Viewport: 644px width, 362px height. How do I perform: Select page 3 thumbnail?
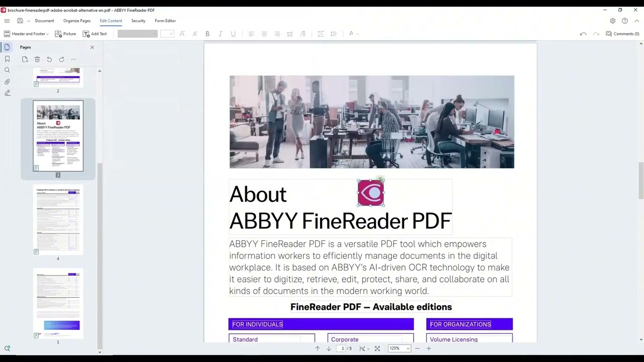[x=58, y=136]
